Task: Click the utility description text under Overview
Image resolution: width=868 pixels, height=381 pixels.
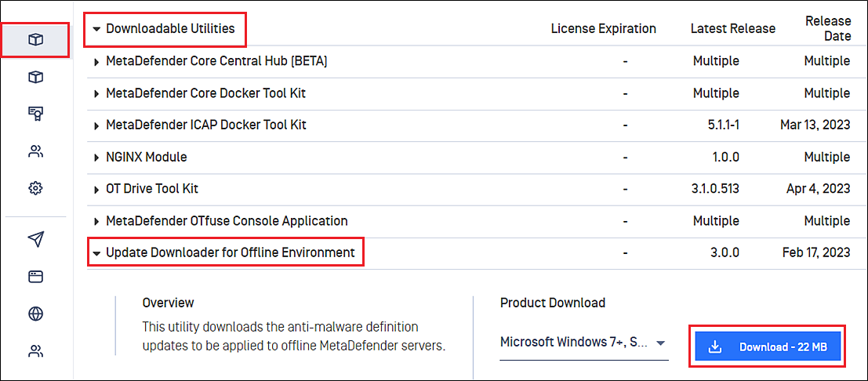Action: tap(294, 336)
